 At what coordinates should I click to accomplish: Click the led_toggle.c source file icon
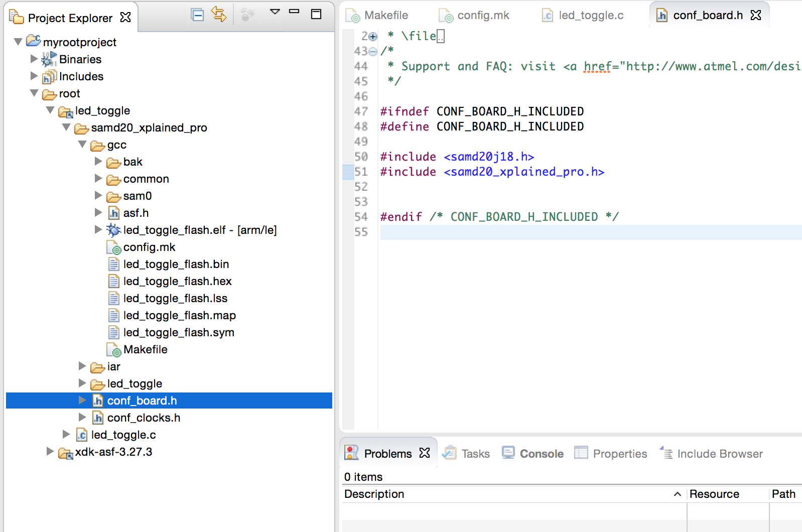pyautogui.click(x=82, y=435)
